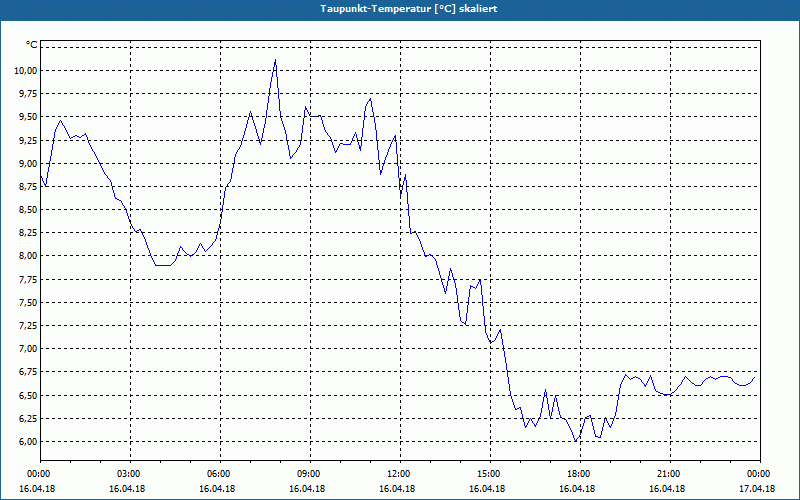This screenshot has height=500, width=800.
Task: Select the 21:00 time label
Action: tap(670, 474)
